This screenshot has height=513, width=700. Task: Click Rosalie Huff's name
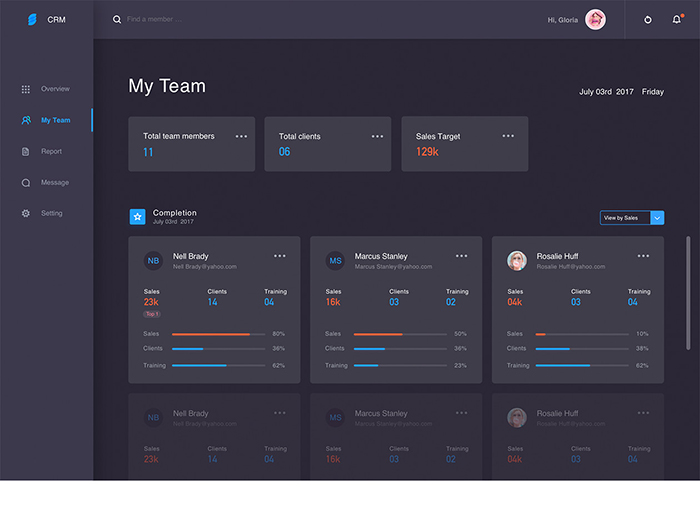click(x=557, y=256)
